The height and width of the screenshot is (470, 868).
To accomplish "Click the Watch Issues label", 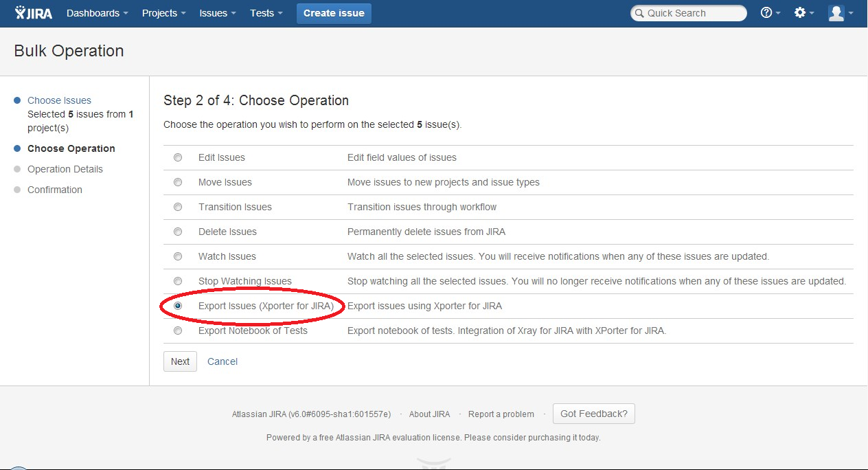I will (x=227, y=256).
